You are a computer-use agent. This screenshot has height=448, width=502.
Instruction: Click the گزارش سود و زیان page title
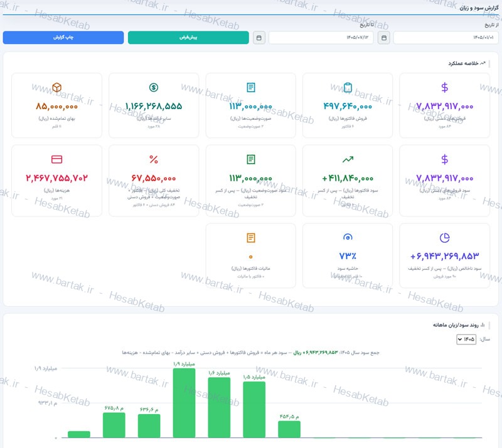tap(479, 8)
